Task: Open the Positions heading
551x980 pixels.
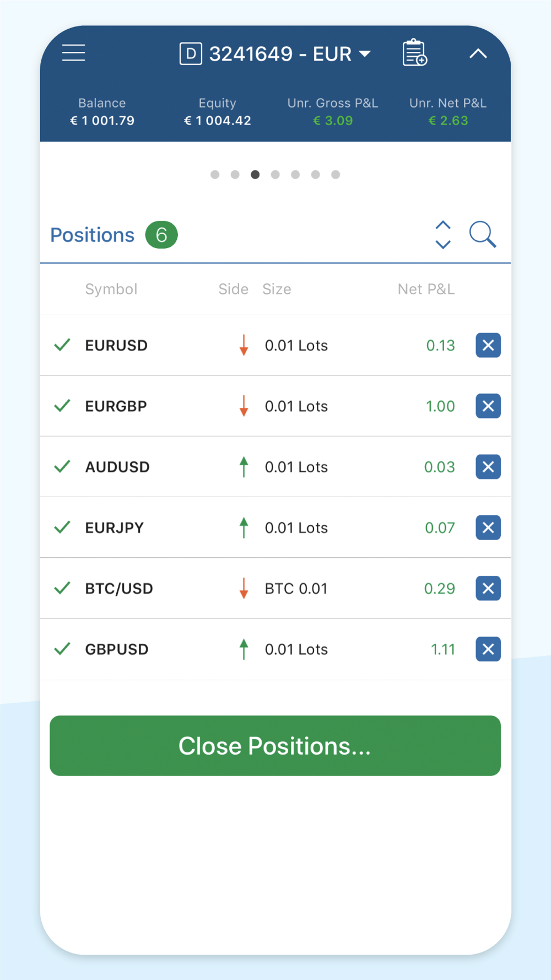Action: pyautogui.click(x=92, y=235)
